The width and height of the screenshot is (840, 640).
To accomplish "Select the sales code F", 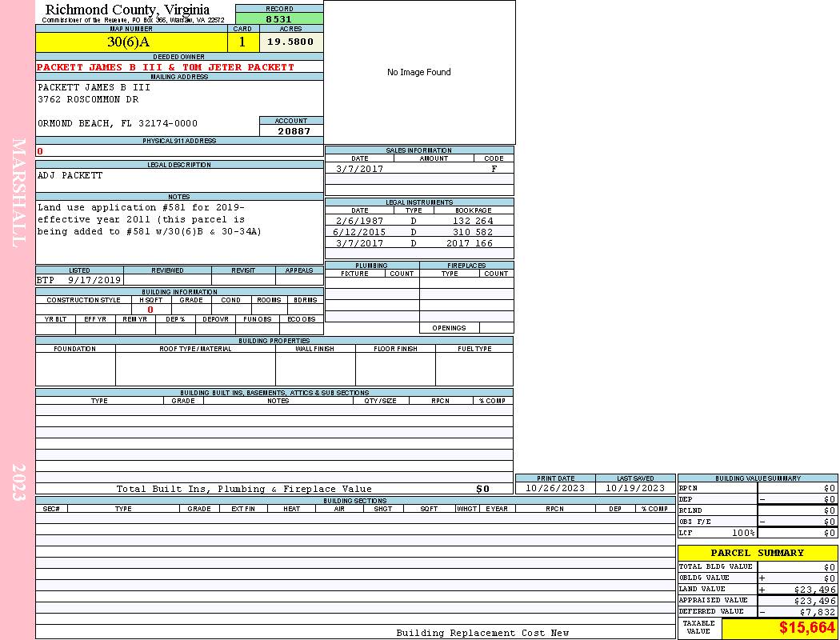I will 494,169.
